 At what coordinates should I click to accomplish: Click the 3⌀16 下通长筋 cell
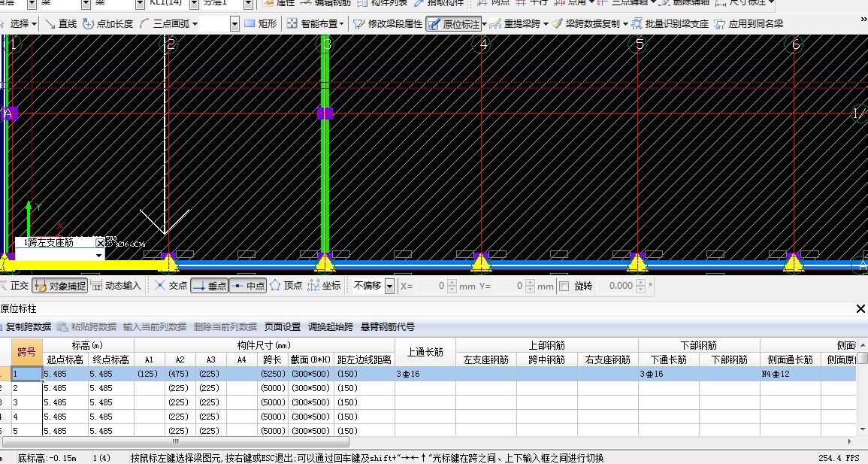click(669, 374)
